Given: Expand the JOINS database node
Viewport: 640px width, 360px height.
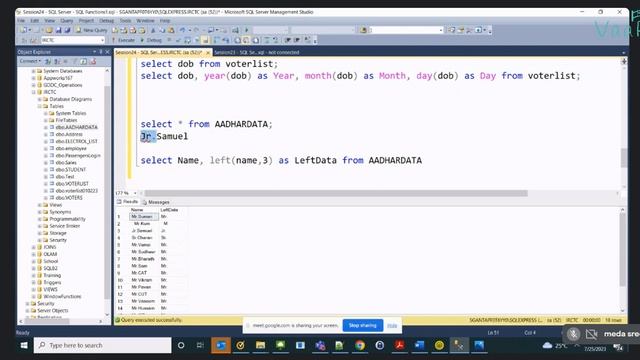Looking at the screenshot, I should tap(33, 247).
